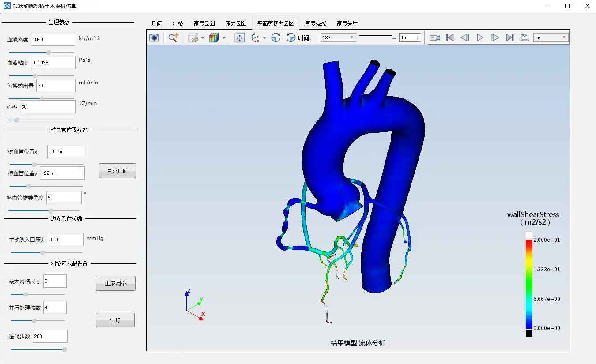Switch to the 速度流线 tab

coord(315,23)
